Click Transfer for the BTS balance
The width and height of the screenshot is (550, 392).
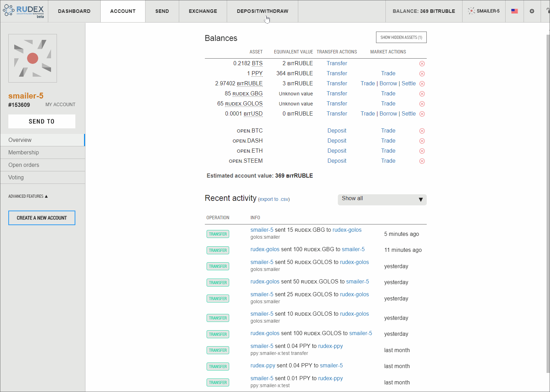pyautogui.click(x=337, y=63)
